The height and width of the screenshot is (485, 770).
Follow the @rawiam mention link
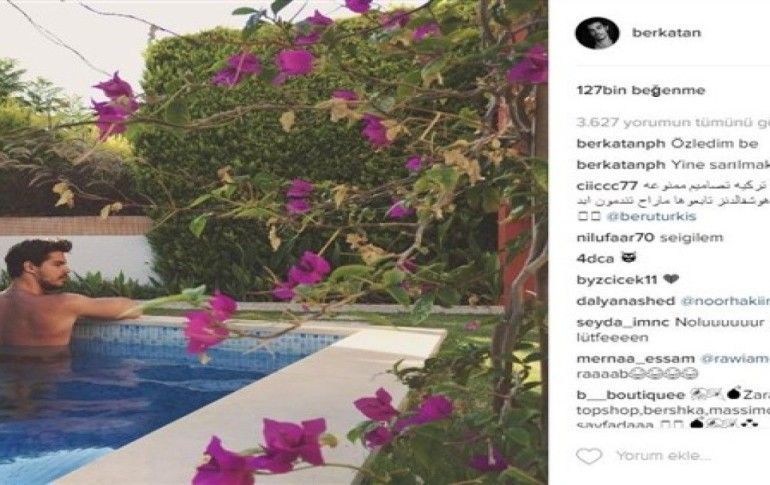[x=735, y=359]
